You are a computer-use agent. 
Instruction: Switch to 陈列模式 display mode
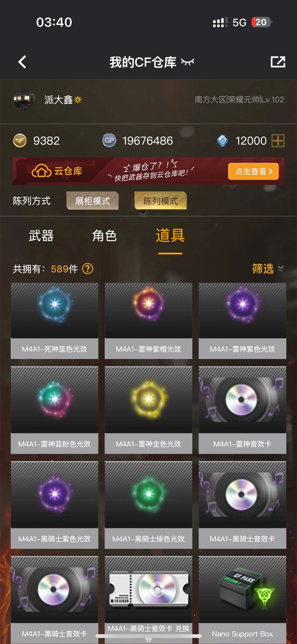[161, 201]
